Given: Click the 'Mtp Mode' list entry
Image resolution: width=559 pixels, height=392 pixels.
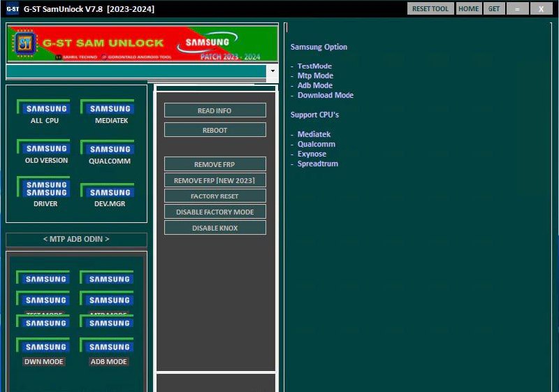Looking at the screenshot, I should pos(315,75).
